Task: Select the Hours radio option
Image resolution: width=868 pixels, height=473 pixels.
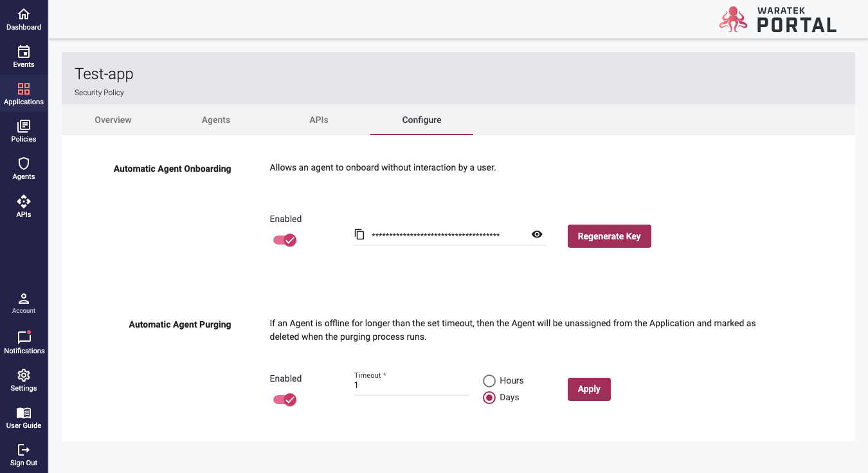Action: pyautogui.click(x=489, y=380)
